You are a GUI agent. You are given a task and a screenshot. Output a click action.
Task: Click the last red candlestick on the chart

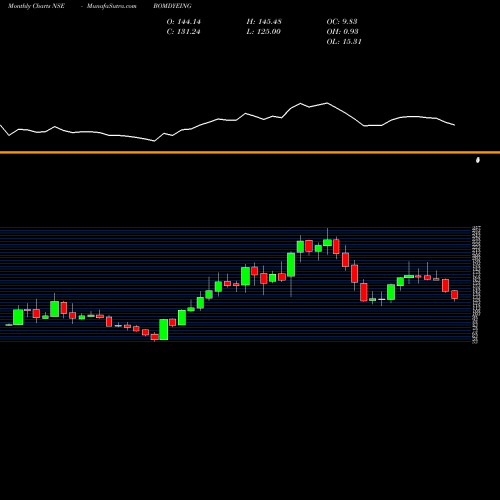(455, 295)
